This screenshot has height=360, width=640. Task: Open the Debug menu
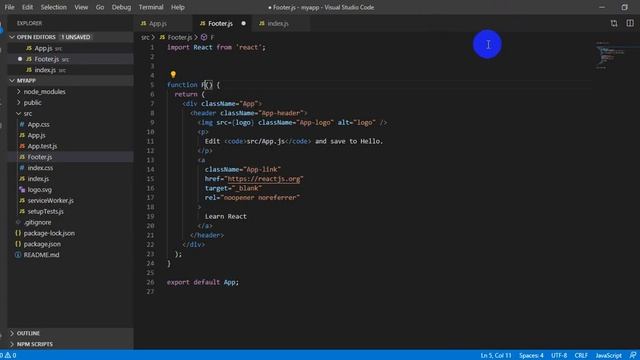[121, 7]
